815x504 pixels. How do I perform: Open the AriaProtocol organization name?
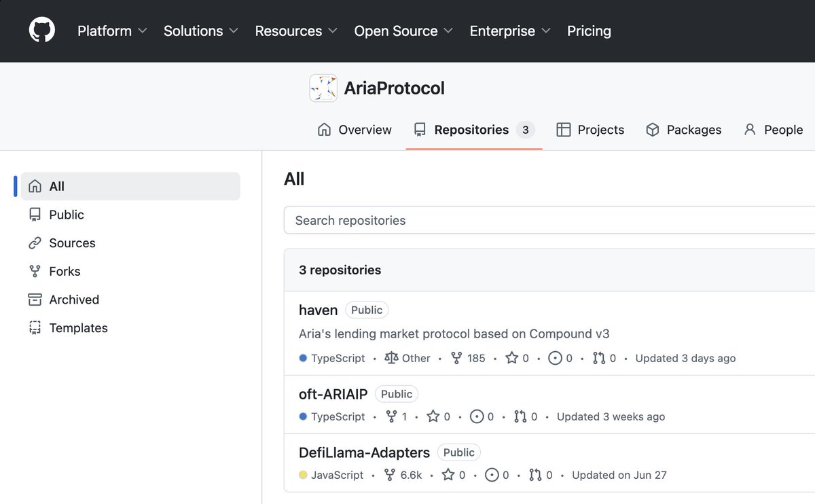tap(395, 88)
